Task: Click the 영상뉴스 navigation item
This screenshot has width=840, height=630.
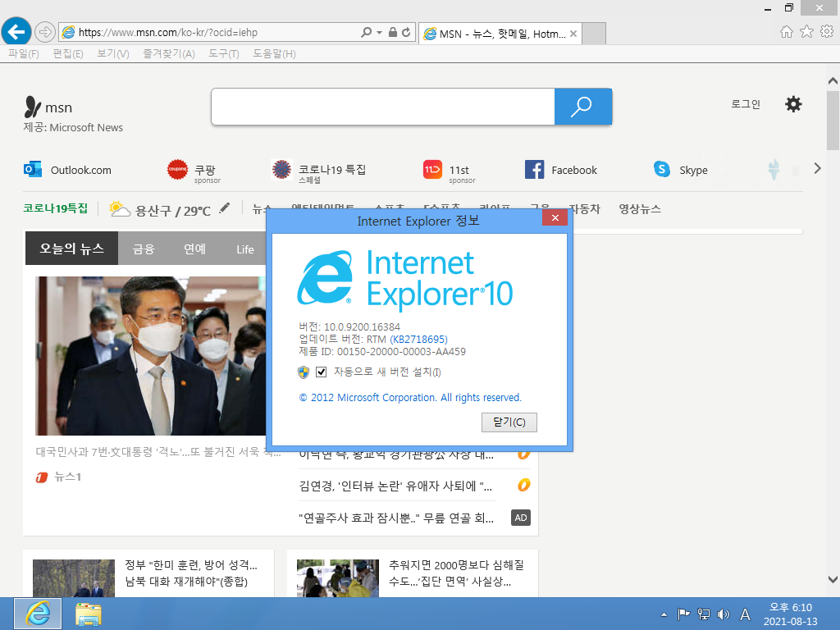Action: tap(640, 208)
